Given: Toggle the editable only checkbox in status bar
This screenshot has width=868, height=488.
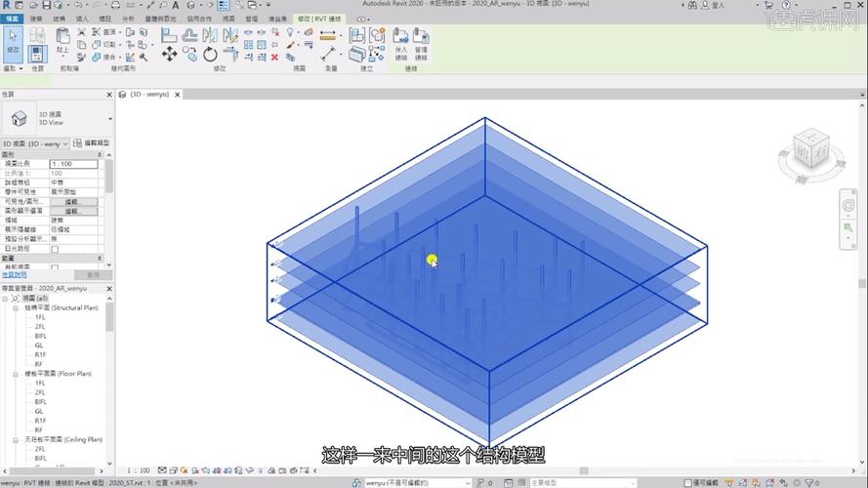Looking at the screenshot, I should pyautogui.click(x=687, y=483).
